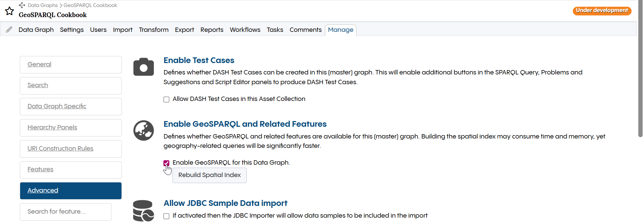
Task: Click the camera icon beside Enable Test Cases
Action: [x=143, y=67]
